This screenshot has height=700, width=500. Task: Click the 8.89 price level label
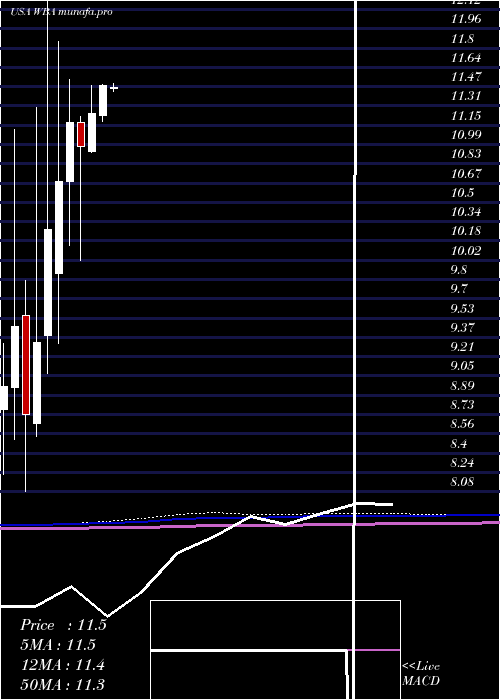[462, 386]
